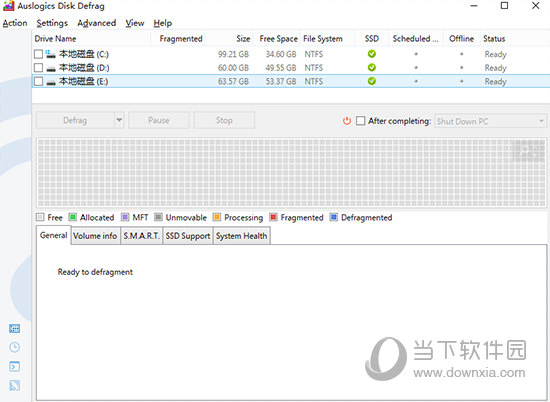
Task: Click the red Fragmented legend swatch
Action: click(x=273, y=217)
